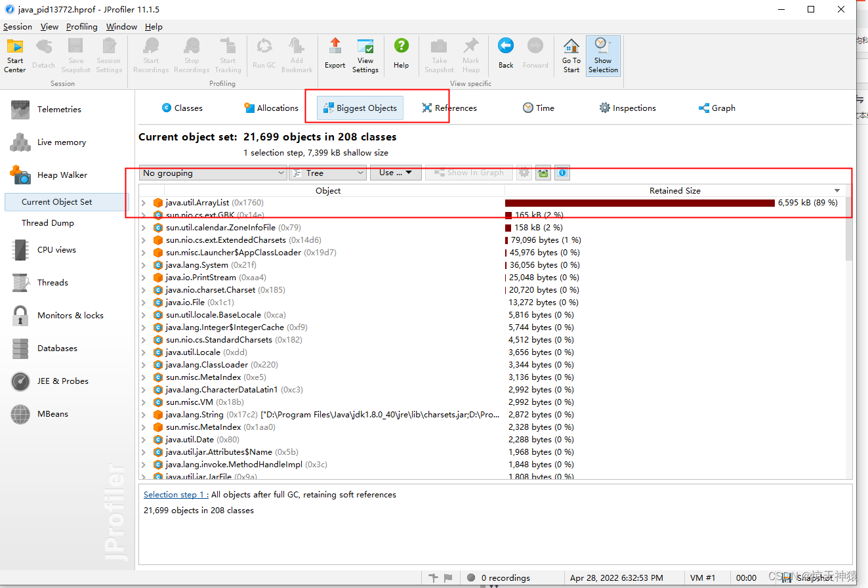Switch to the Graph view

point(717,108)
